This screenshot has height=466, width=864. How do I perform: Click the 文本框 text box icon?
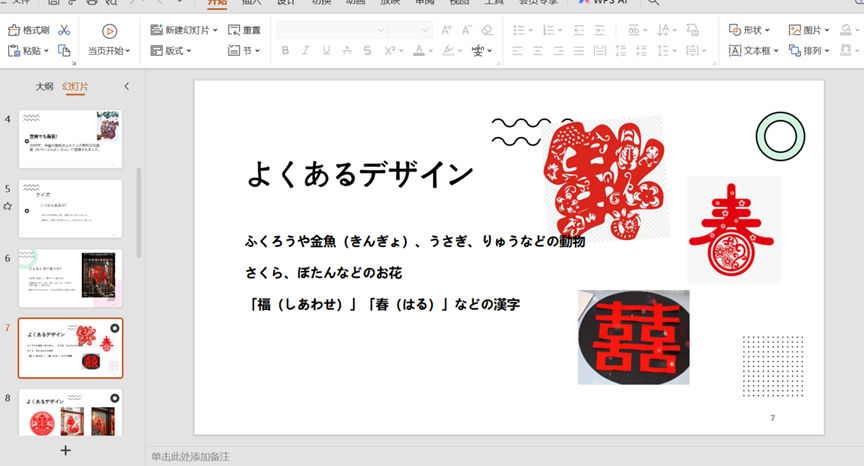pos(735,51)
